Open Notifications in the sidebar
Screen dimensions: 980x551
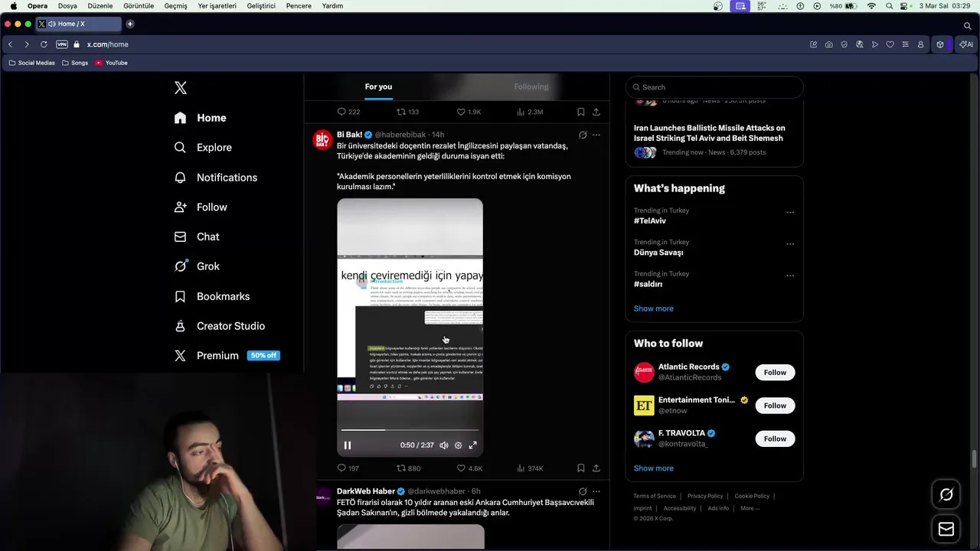[216, 178]
